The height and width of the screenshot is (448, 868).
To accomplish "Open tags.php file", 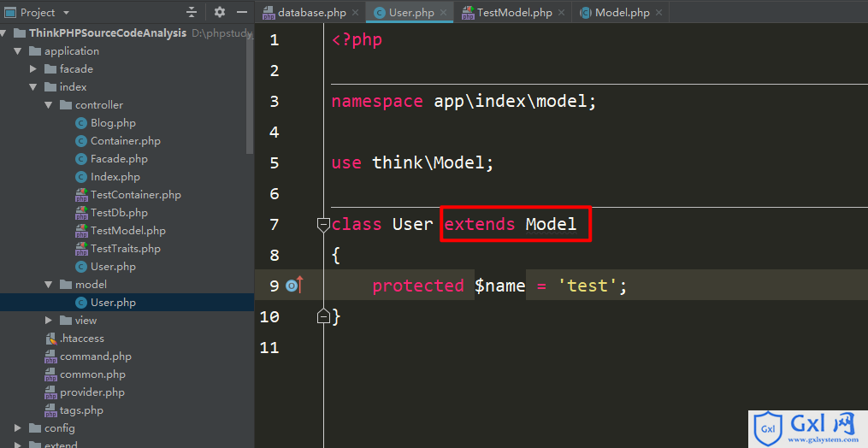I will (81, 410).
